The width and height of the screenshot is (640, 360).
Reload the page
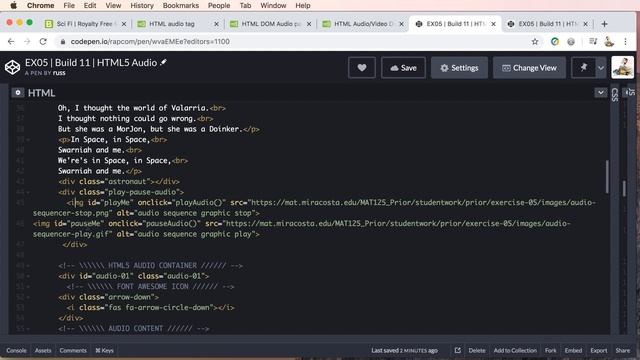pyautogui.click(x=43, y=42)
